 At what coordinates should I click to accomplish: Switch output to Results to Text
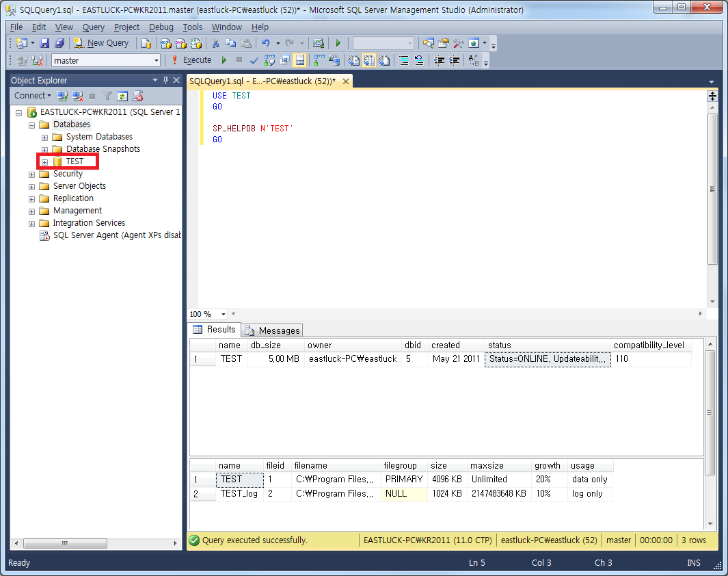pyautogui.click(x=354, y=60)
